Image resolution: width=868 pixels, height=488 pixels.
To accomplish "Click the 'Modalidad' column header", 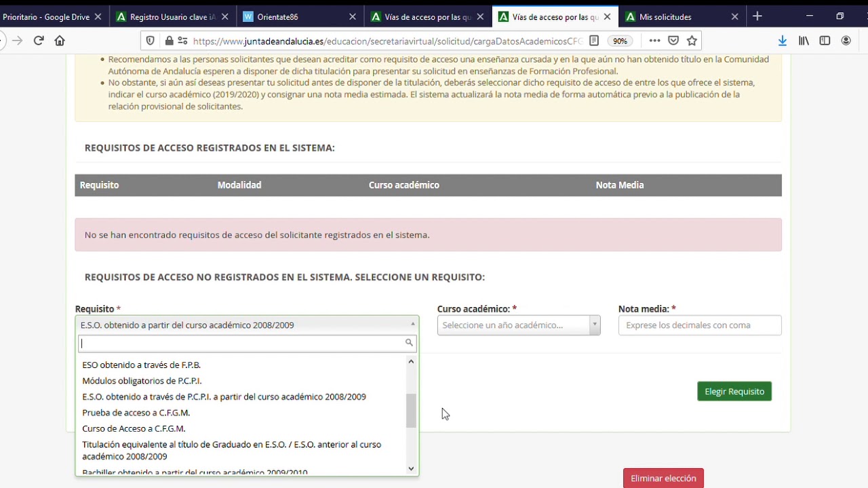I will click(x=239, y=185).
